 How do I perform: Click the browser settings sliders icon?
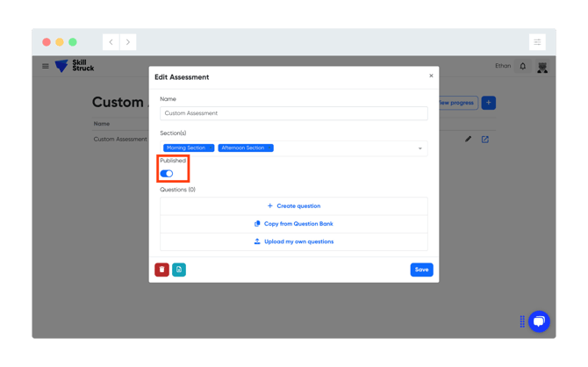pyautogui.click(x=537, y=42)
